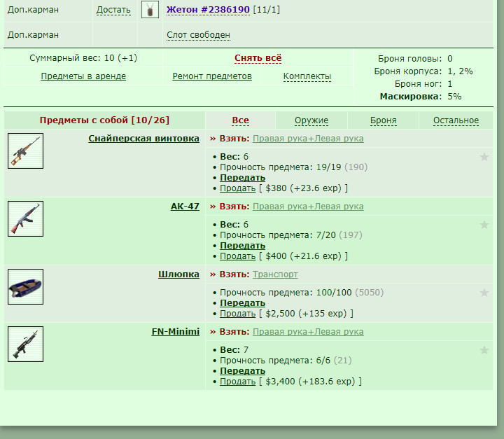Click the Слот свободен link

click(198, 35)
